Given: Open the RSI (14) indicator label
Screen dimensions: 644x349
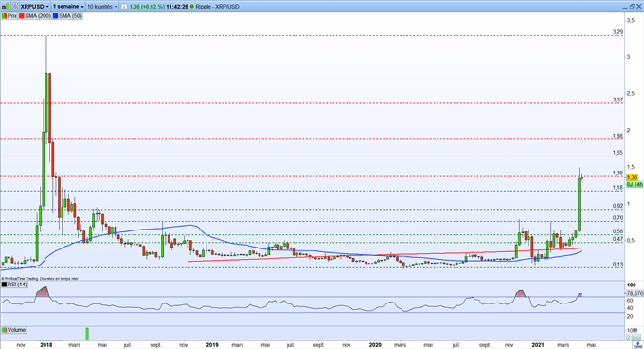Looking at the screenshot, I should (x=15, y=285).
